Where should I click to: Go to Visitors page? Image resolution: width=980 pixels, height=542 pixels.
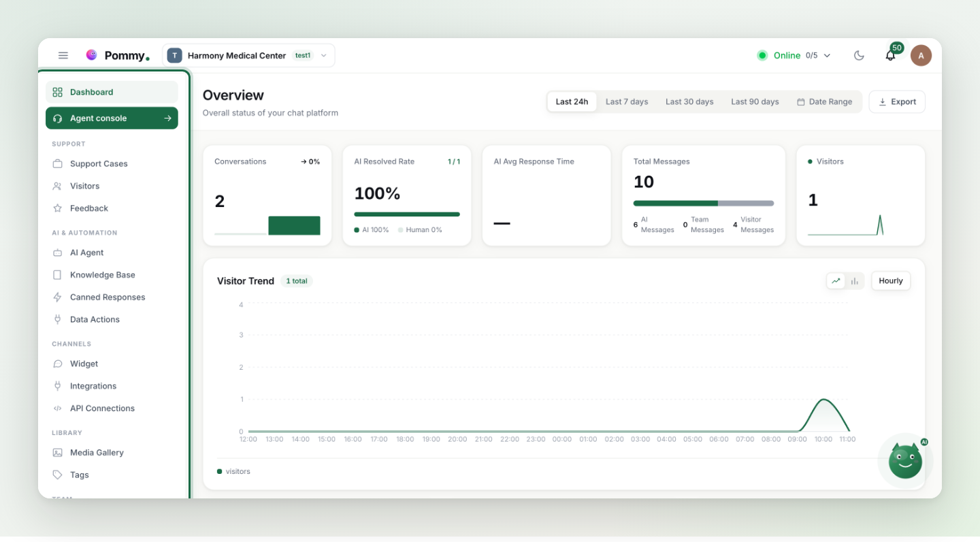[112, 186]
